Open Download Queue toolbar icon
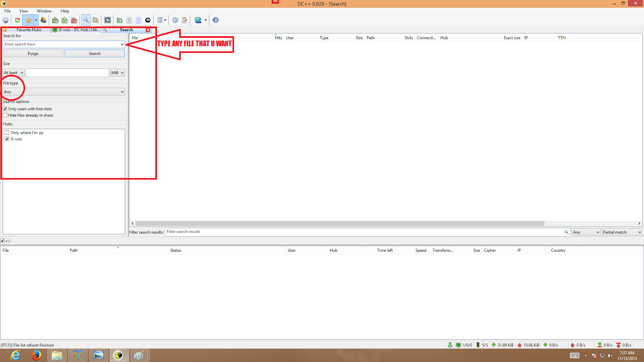This screenshot has height=362, width=644. (56, 20)
